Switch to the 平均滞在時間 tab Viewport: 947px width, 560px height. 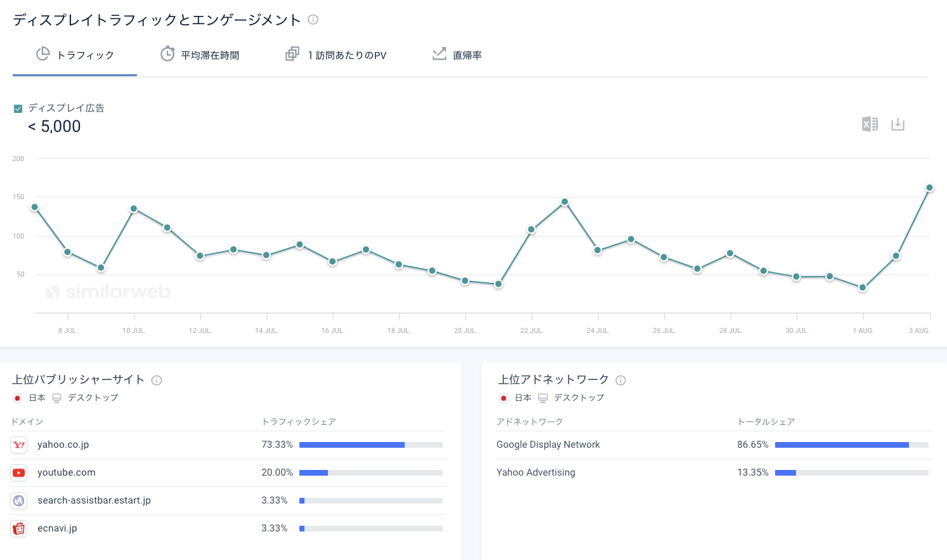[200, 55]
